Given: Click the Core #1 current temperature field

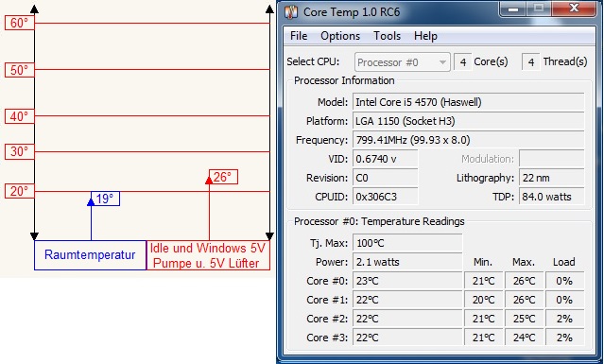Looking at the screenshot, I should (407, 300).
